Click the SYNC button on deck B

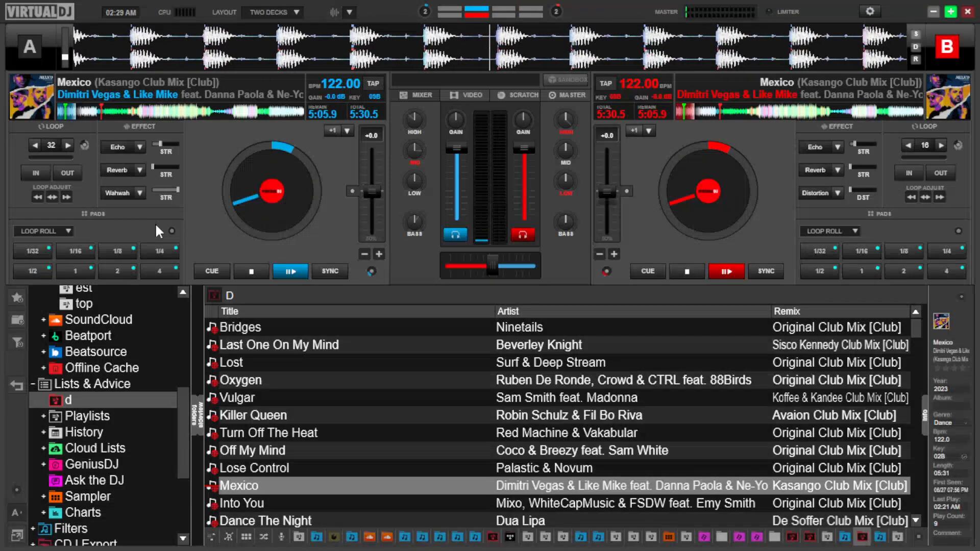tap(766, 271)
